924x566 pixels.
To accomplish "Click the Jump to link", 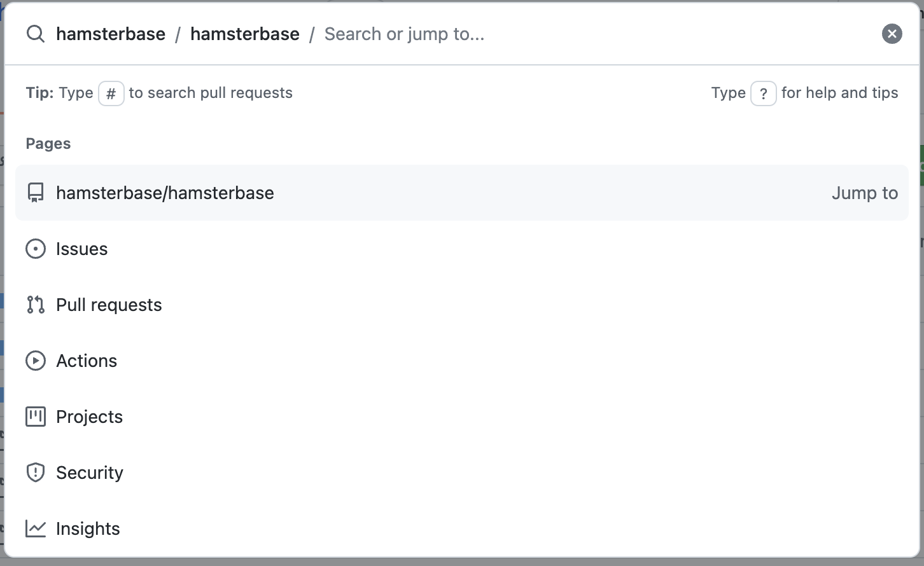I will (865, 193).
